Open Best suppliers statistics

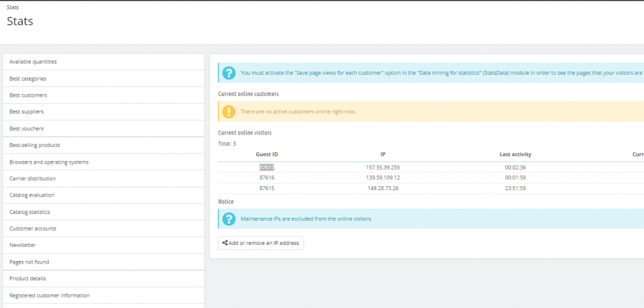point(104,111)
